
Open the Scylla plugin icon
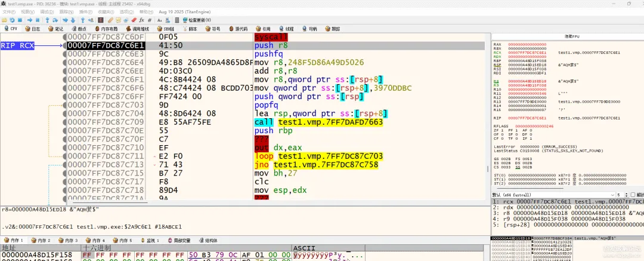click(101, 20)
